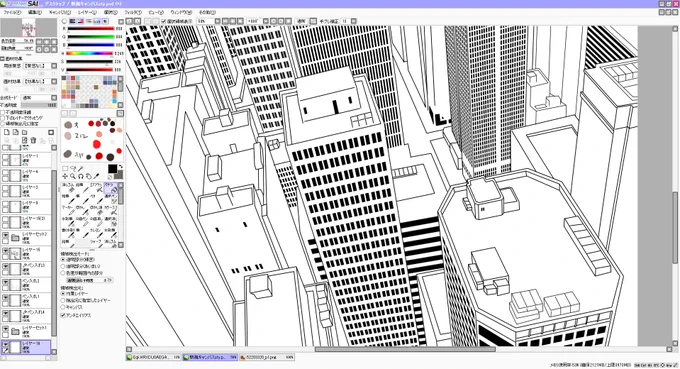
Task: Click the canvas vertical scrollbar
Action: click(676, 227)
